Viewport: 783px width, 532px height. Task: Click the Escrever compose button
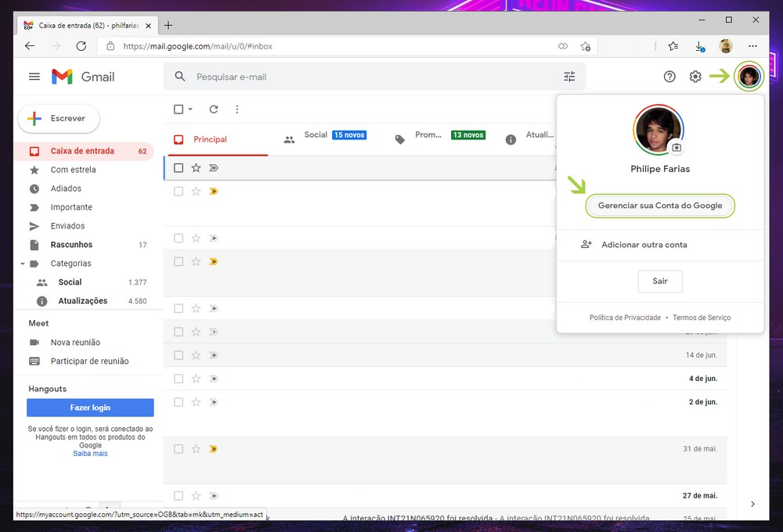point(59,118)
